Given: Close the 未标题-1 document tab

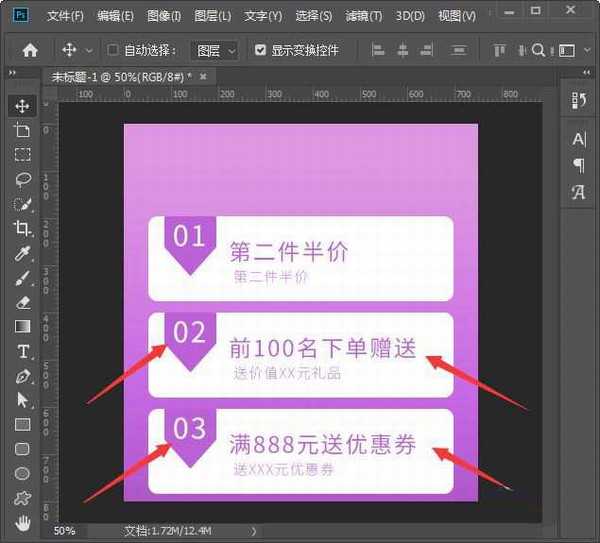Looking at the screenshot, I should point(203,76).
